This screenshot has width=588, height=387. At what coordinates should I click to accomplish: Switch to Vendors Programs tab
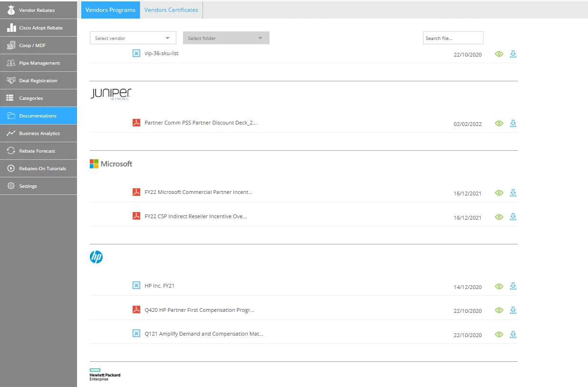coord(110,10)
